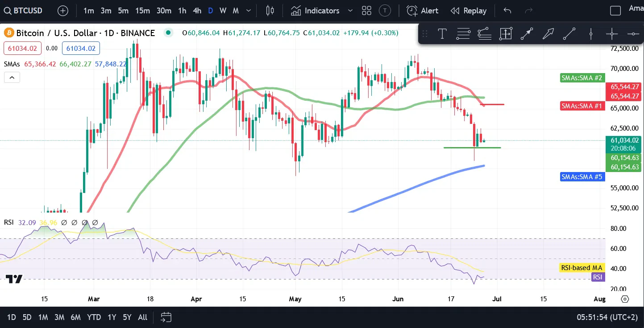644x328 pixels.
Task: Click the red sell price 61034.02 button
Action: point(23,48)
